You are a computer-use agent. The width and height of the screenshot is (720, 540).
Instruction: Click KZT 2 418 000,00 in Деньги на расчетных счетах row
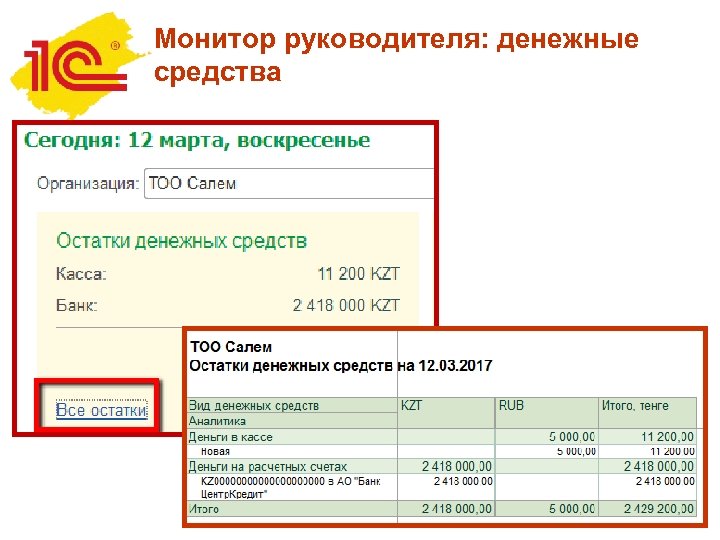(446, 467)
